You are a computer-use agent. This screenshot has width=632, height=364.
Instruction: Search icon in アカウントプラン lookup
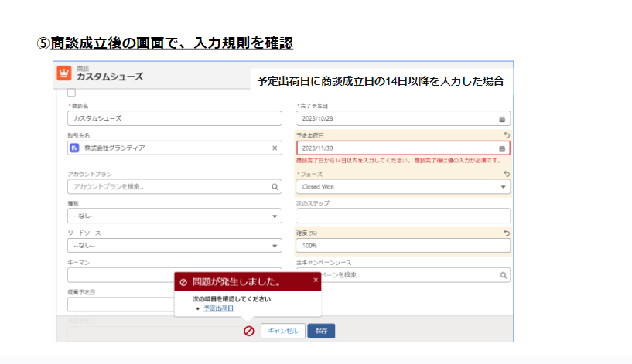tap(275, 187)
